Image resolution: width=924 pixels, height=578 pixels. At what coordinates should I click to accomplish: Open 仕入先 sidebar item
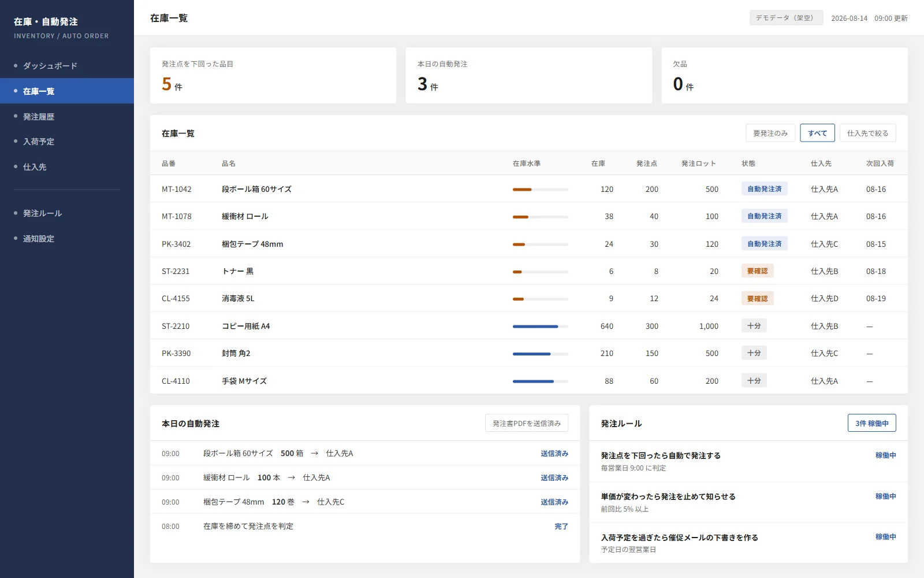point(67,167)
